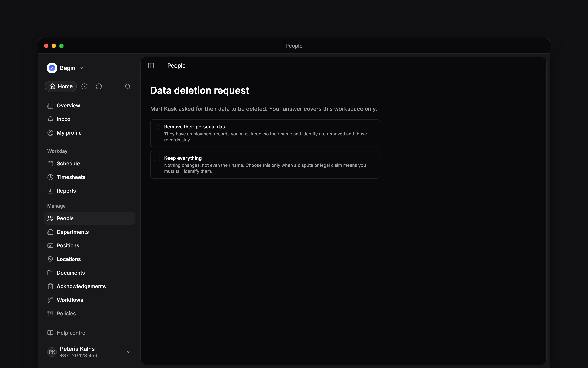Open Locations page

click(89, 259)
